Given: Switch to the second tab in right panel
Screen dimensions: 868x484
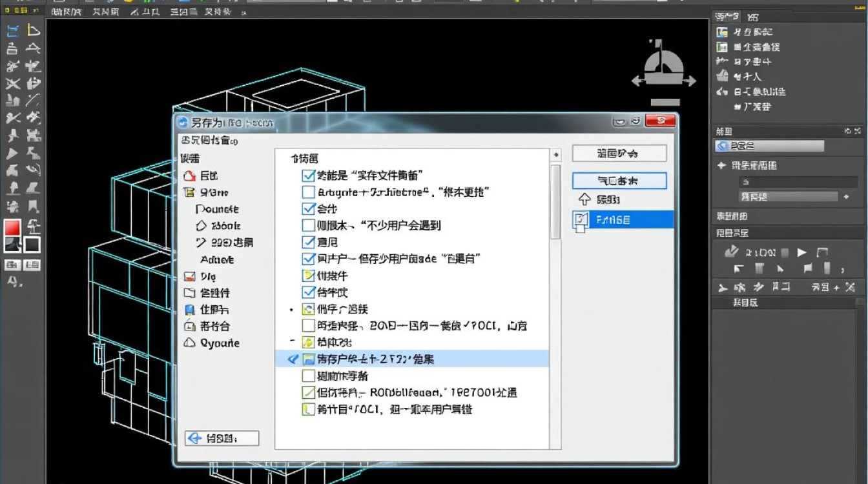Looking at the screenshot, I should coord(753,17).
